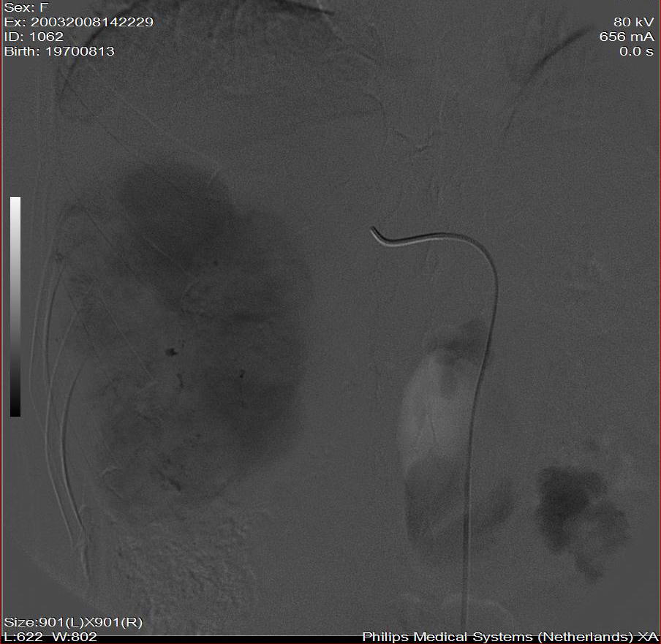Select the 'Birth: 19700813' overlay text

point(59,51)
